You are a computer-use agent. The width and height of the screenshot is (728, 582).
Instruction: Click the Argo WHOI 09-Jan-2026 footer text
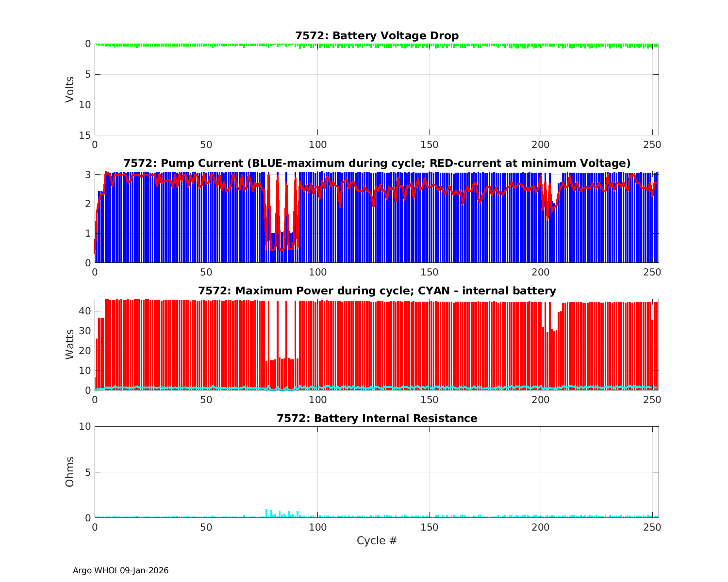(120, 571)
